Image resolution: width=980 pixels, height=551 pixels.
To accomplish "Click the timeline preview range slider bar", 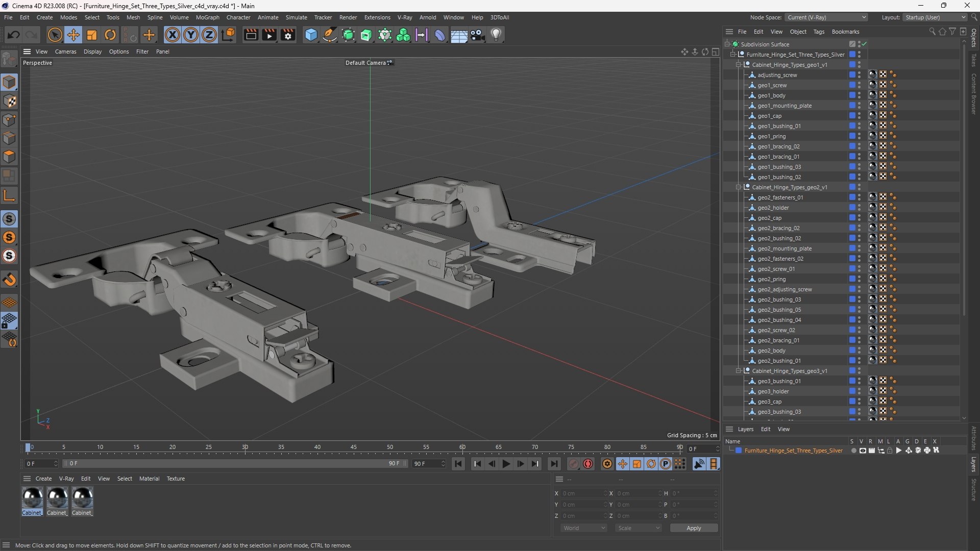I will point(235,464).
